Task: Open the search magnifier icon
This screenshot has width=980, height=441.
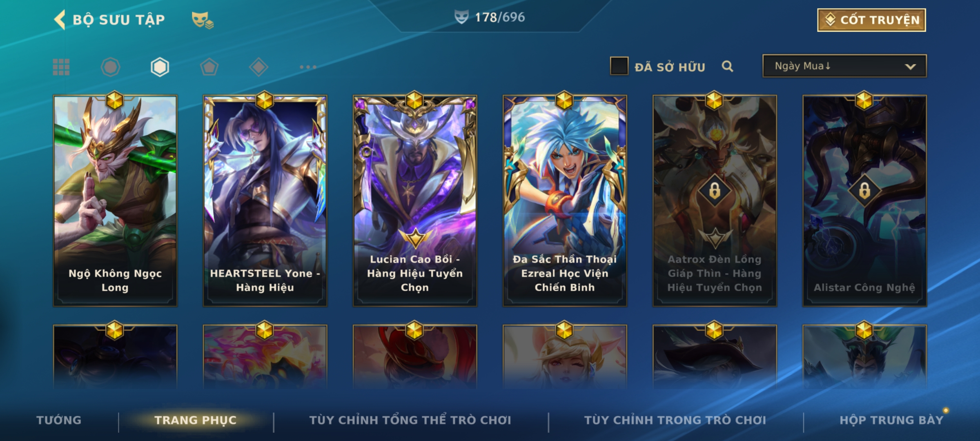Action: coord(727,66)
